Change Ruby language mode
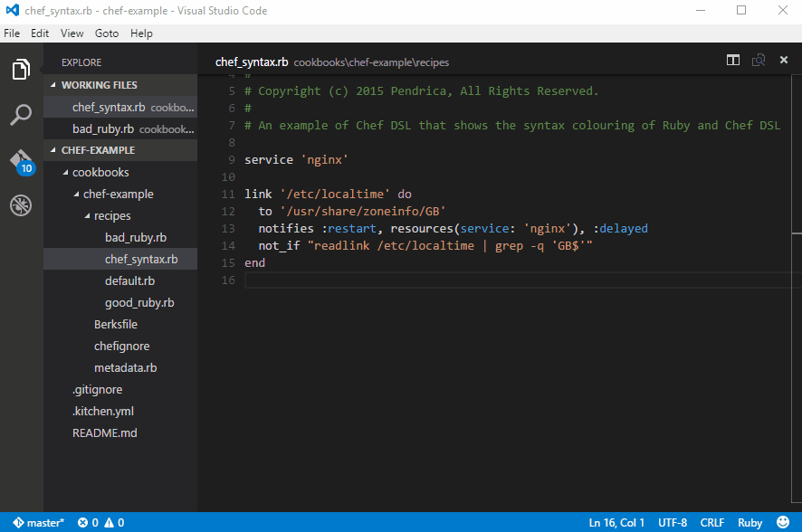802x532 pixels. pyautogui.click(x=749, y=522)
